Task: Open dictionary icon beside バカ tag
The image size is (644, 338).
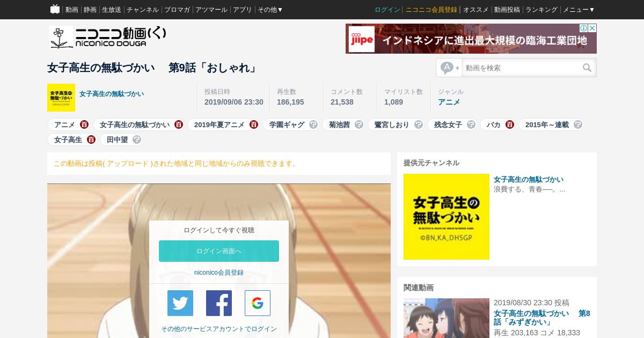Action: (x=510, y=124)
